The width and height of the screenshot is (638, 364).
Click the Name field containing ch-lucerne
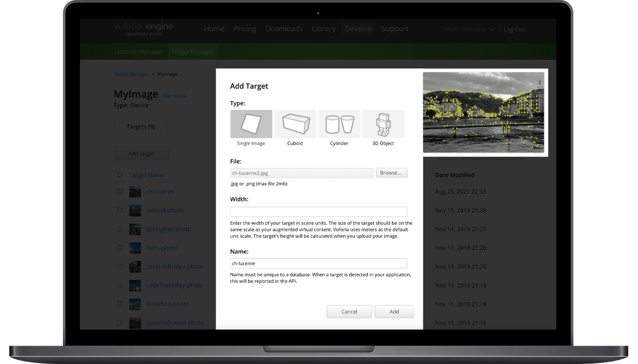(x=319, y=263)
